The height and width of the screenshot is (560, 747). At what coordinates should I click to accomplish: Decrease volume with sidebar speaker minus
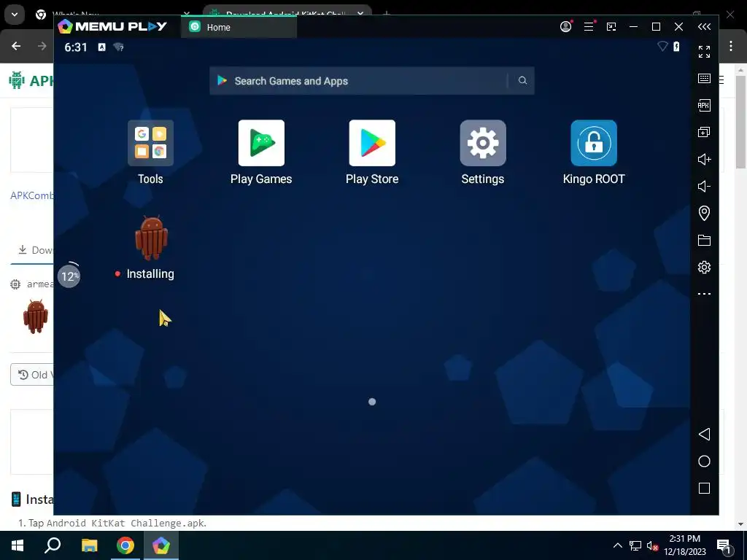pyautogui.click(x=704, y=186)
